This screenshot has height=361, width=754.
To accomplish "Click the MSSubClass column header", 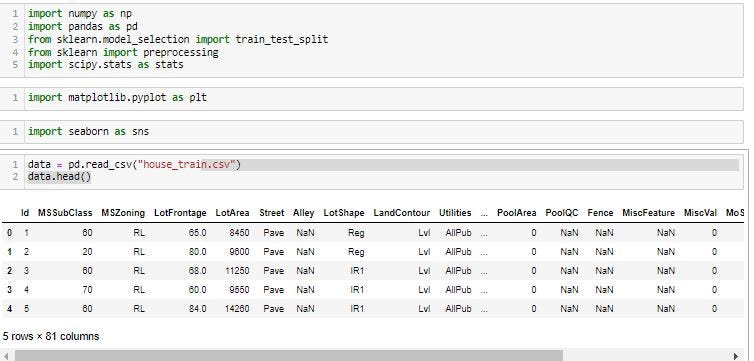I will (65, 213).
